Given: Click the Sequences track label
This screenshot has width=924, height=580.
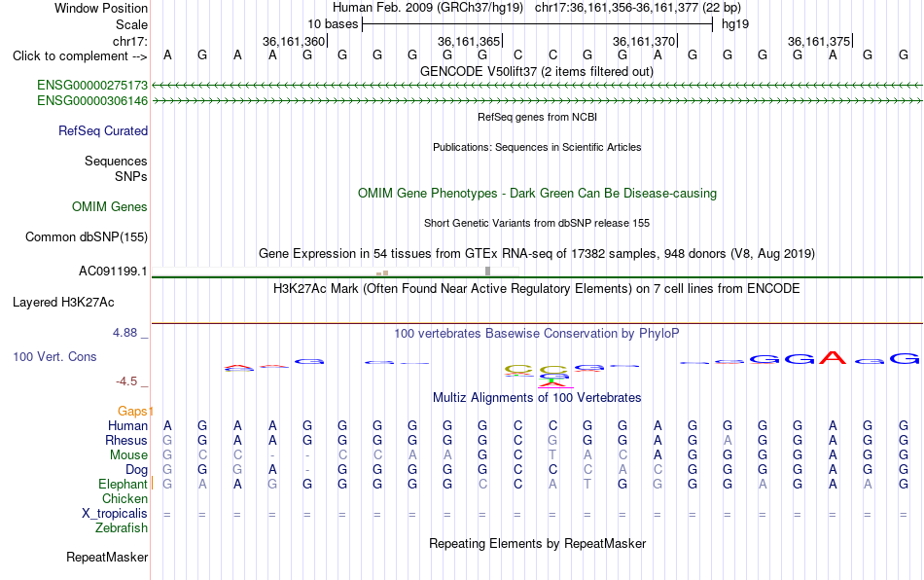Looking at the screenshot, I should (x=116, y=161).
